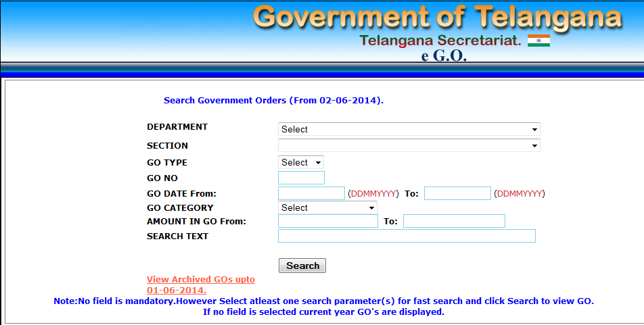The height and width of the screenshot is (325, 644).
Task: Expand the GO TYPE select box
Action: (x=300, y=162)
